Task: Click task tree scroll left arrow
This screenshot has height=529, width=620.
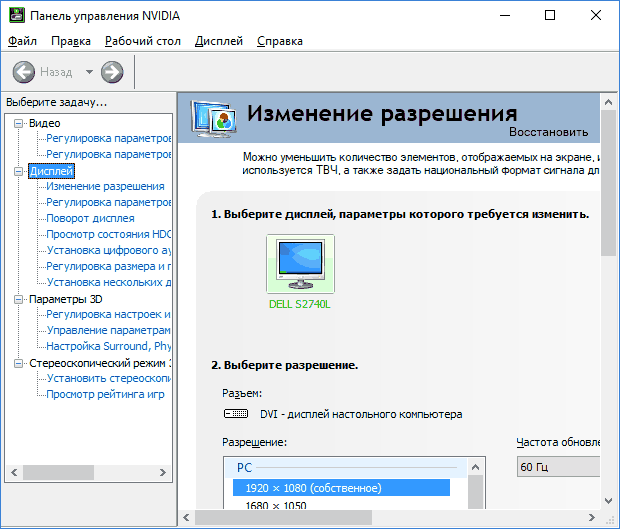Action: [x=15, y=472]
